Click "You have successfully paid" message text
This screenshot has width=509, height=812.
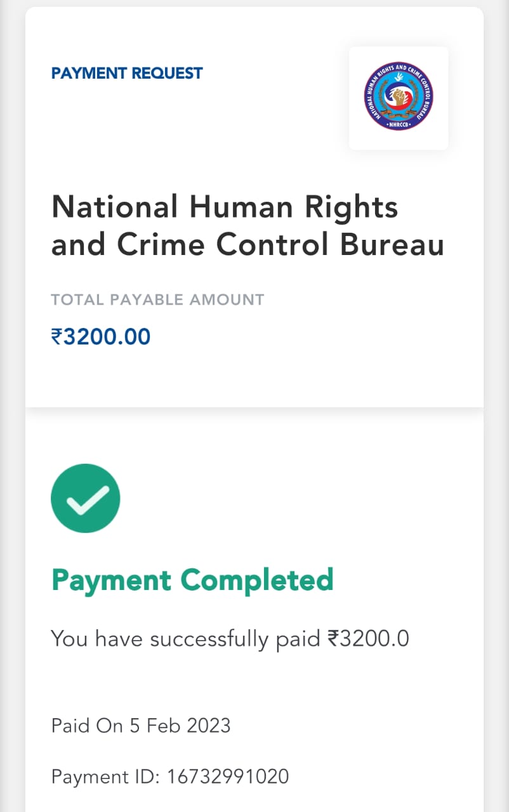(x=186, y=639)
